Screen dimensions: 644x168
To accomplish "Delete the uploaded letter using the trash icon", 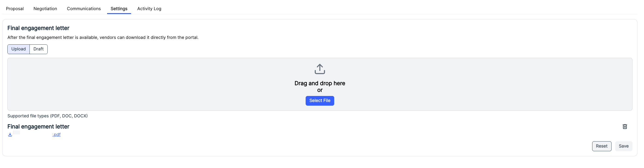I will point(625,126).
